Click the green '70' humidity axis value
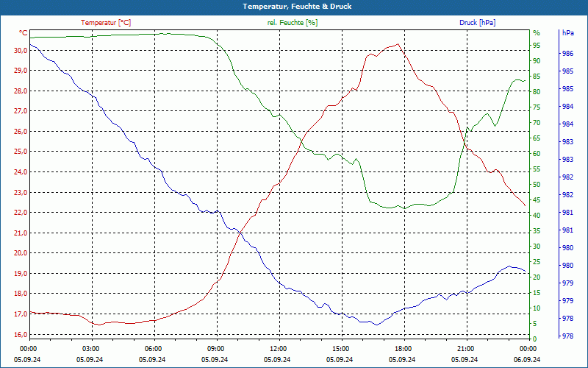Image resolution: width=588 pixels, height=368 pixels. tap(537, 123)
